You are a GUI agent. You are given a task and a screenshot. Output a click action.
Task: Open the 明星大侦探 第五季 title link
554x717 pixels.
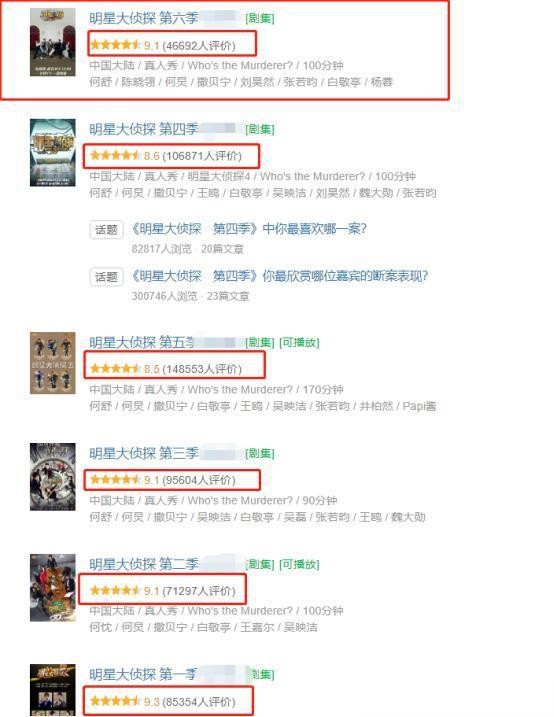click(142, 342)
